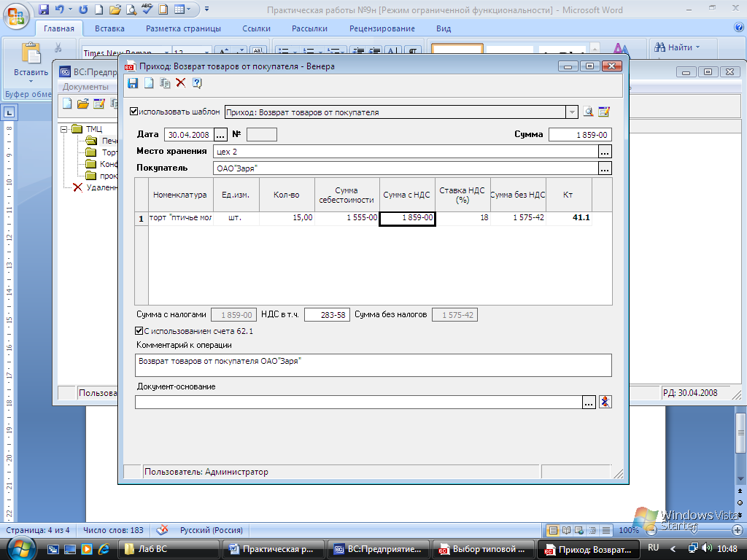Browse Покупатель with ellipsis button

pos(605,168)
